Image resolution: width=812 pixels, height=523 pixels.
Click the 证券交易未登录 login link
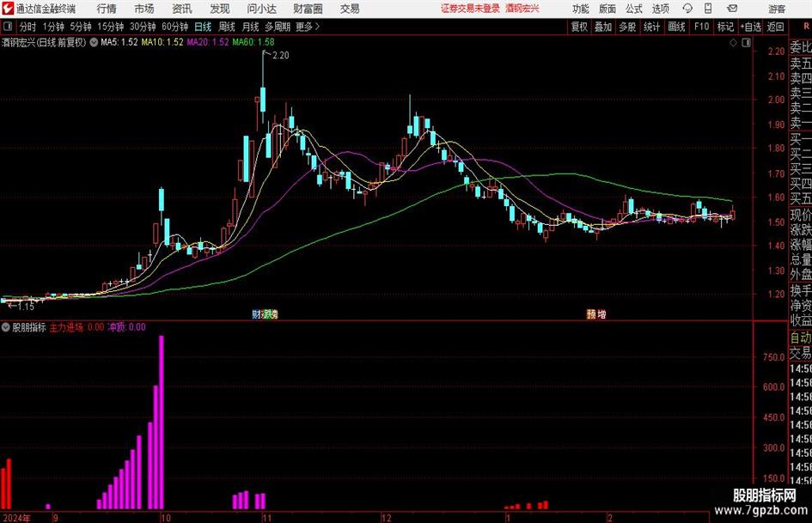tap(470, 9)
